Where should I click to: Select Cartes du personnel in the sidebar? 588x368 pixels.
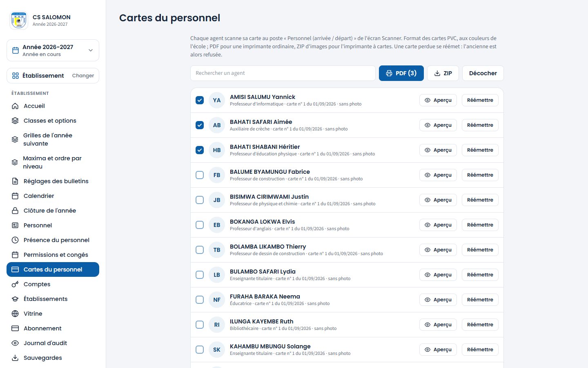[53, 269]
